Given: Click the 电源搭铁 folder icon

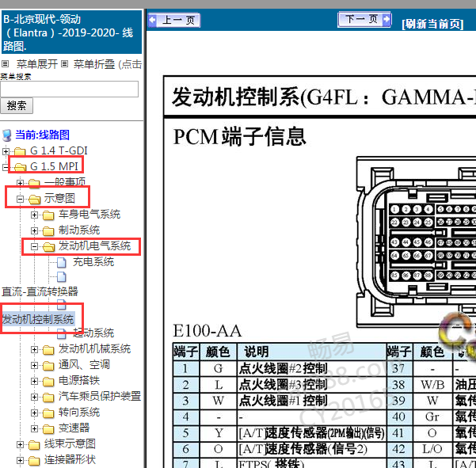Looking at the screenshot, I should click(48, 381).
